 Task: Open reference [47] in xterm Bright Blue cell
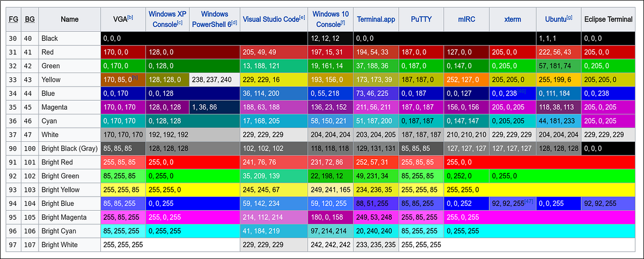tap(529, 202)
